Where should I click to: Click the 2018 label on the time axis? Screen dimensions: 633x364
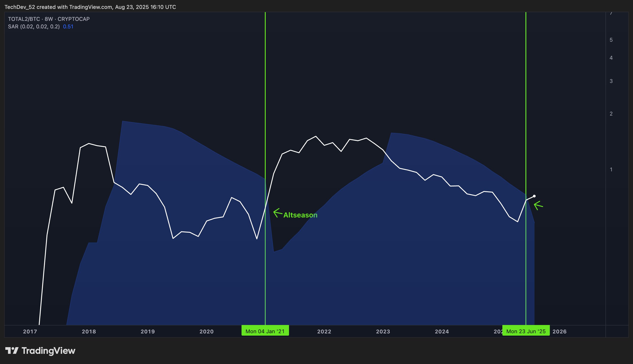89,331
